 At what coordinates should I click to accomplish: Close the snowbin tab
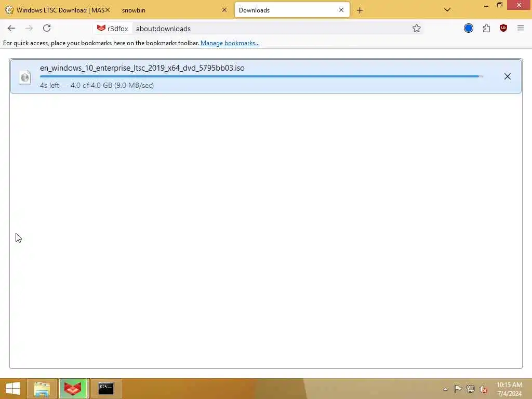[224, 10]
